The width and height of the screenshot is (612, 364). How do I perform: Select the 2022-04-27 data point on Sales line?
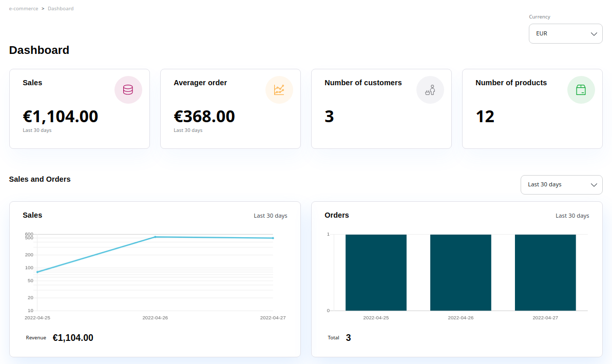[273, 238]
